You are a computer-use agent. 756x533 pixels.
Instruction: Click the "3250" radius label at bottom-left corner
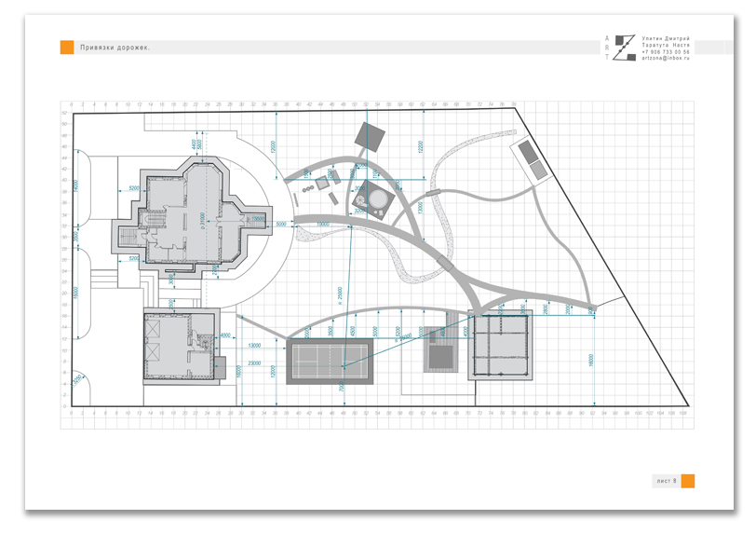click(76, 381)
